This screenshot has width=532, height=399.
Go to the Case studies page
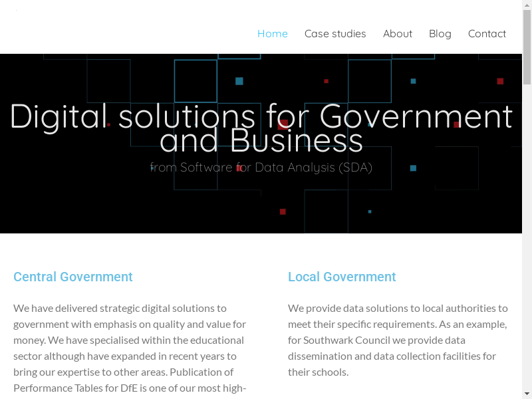[335, 33]
